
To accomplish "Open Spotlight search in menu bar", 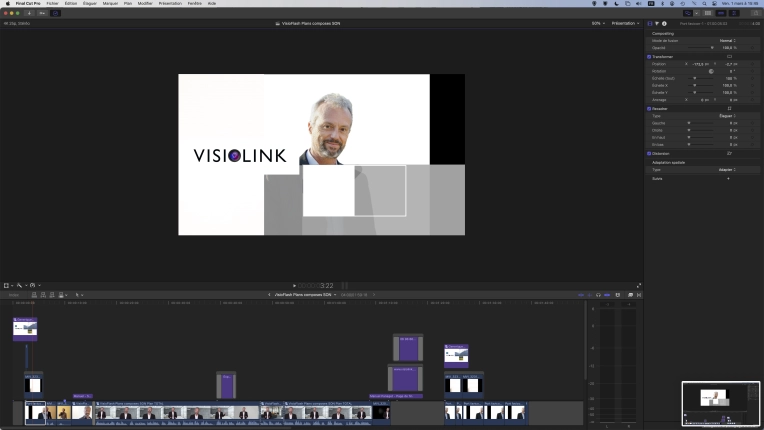I will click(705, 3).
